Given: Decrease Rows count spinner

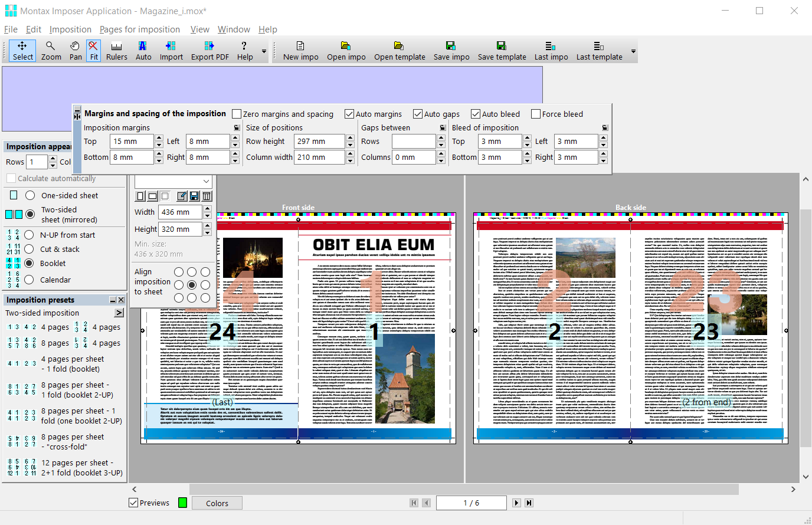Looking at the screenshot, I should pos(53,165).
